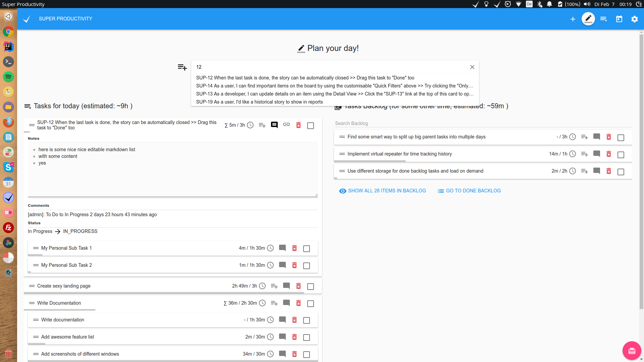Tick the checkbox for Add awesome feature list
This screenshot has height=362, width=644.
(306, 338)
